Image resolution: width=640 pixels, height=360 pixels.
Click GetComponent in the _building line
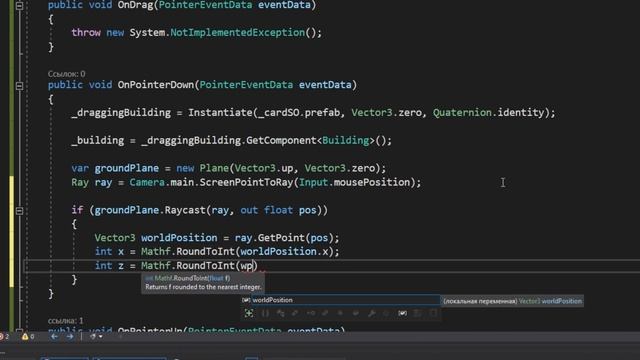(x=281, y=140)
